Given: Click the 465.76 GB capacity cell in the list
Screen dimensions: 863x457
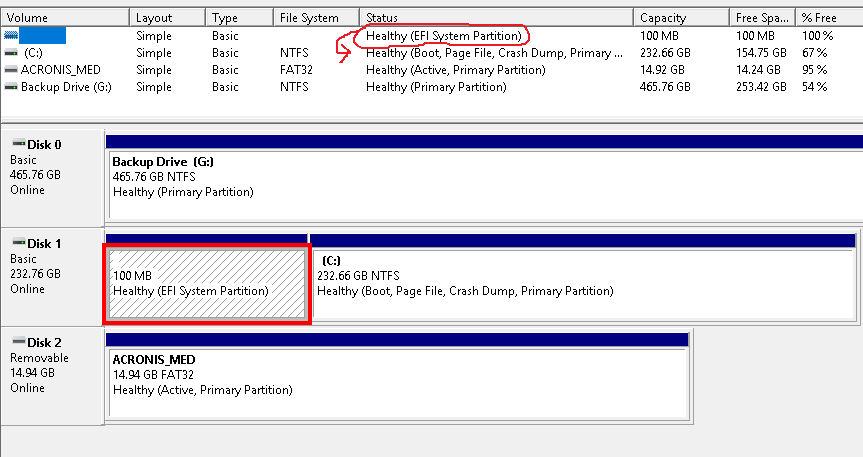Looking at the screenshot, I should tap(665, 87).
